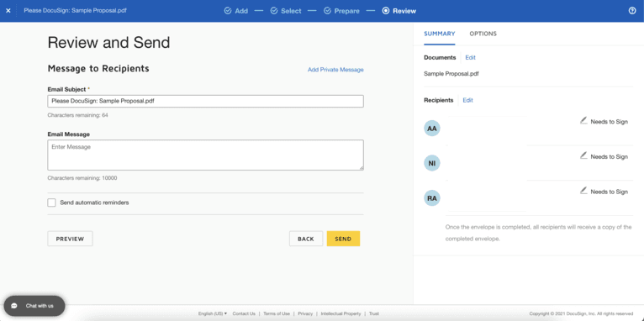Focus the Email Subject field
This screenshot has width=644, height=321.
click(205, 101)
